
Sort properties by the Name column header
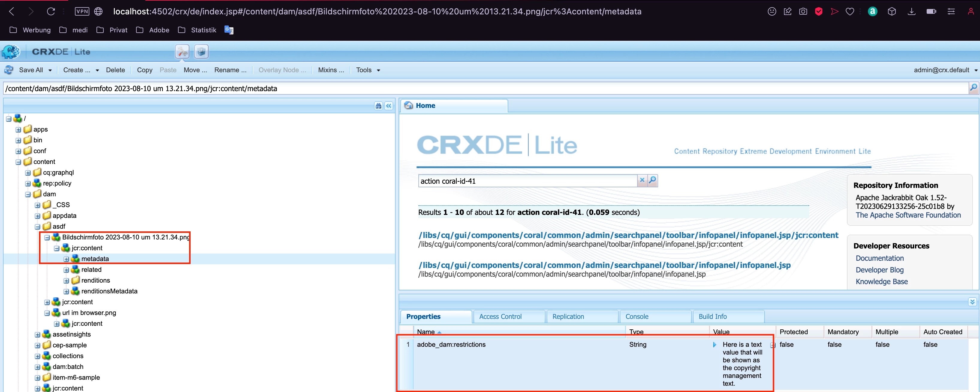coord(425,331)
